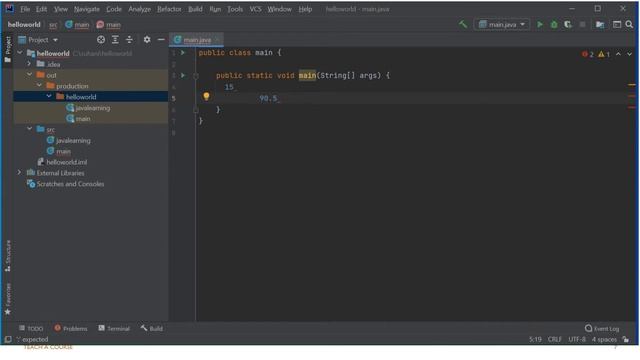The width and height of the screenshot is (640, 360).
Task: Click the 5:19 cursor position status
Action: click(x=535, y=339)
